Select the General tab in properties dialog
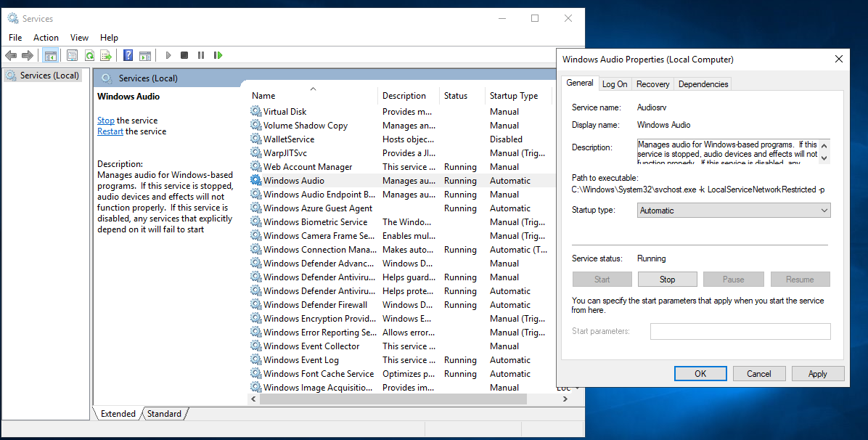 tap(580, 83)
